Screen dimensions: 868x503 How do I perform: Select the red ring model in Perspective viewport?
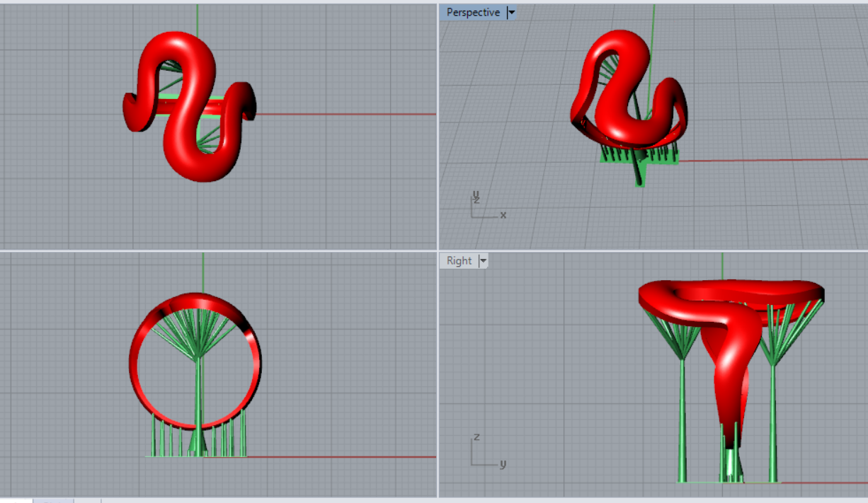[623, 106]
